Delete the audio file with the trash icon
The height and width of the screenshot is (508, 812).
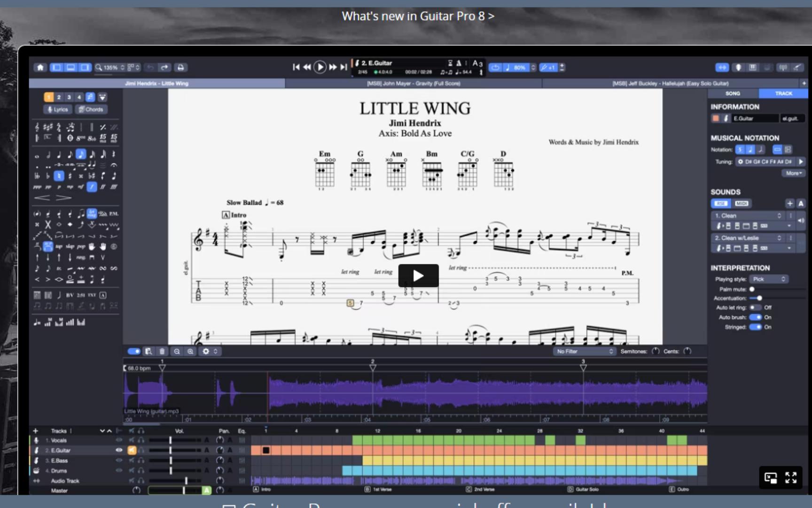[x=162, y=351]
